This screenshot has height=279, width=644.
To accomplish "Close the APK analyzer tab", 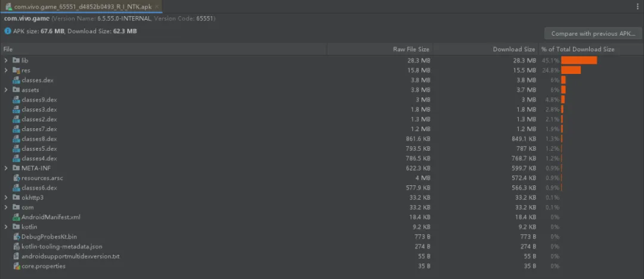I will pyautogui.click(x=157, y=7).
